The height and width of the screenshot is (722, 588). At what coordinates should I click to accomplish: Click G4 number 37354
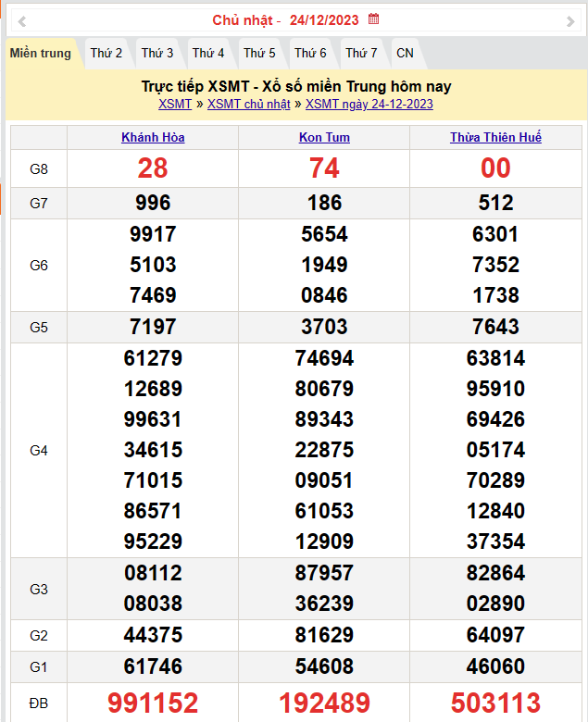[x=496, y=541]
